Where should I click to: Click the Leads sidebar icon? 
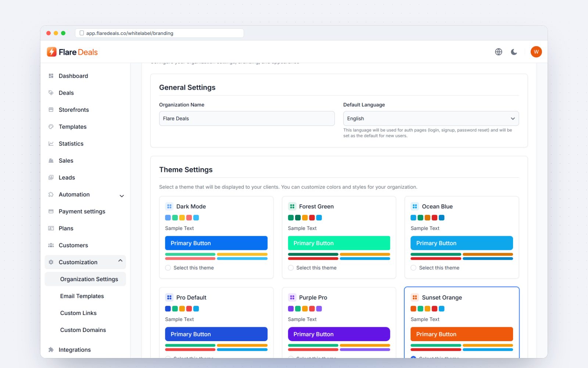(x=51, y=177)
